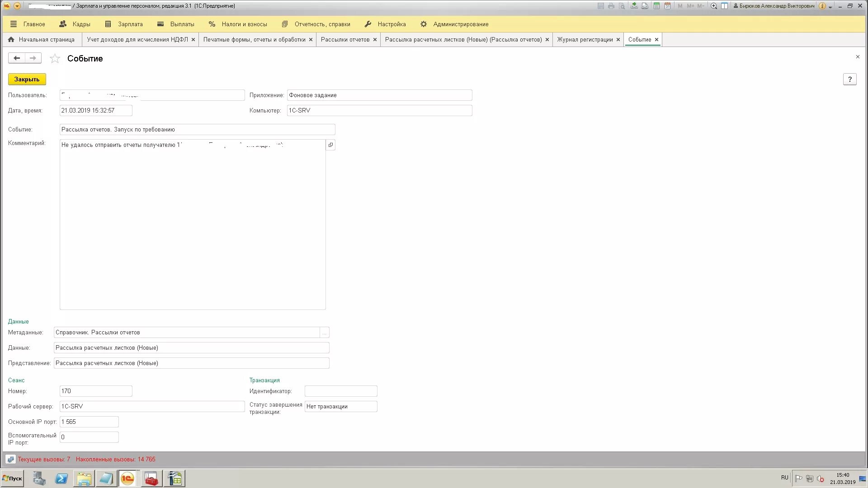The width and height of the screenshot is (868, 488).
Task: Click the yellow info icon
Action: [x=822, y=6]
